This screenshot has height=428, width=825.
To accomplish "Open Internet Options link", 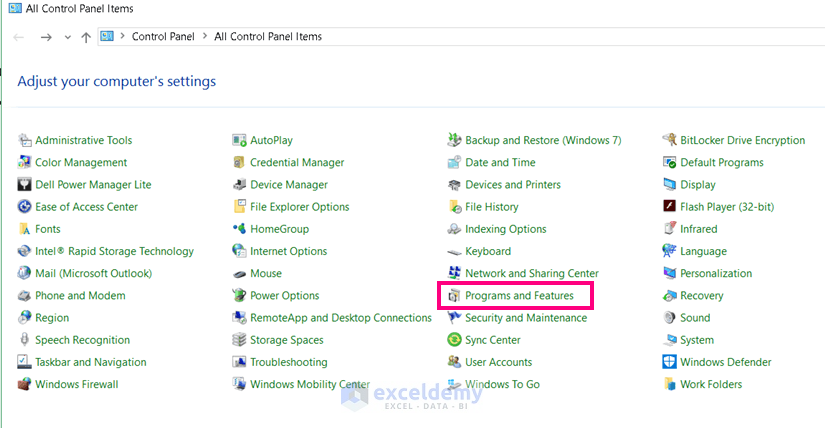I will coord(288,251).
